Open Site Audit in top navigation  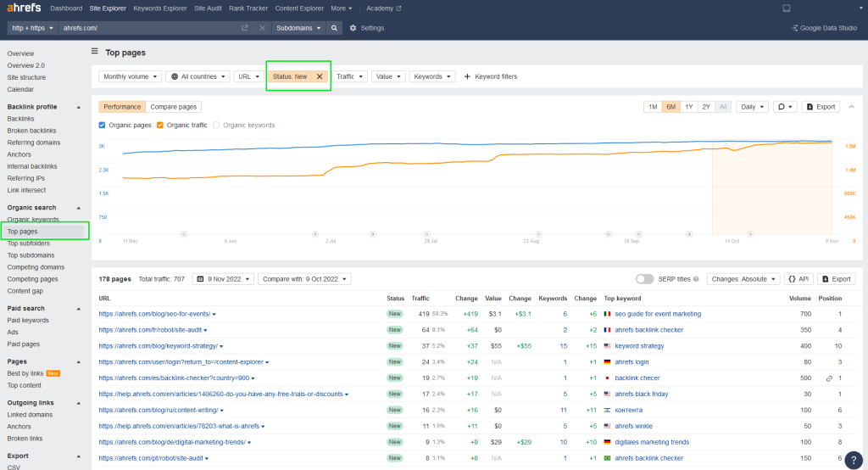point(208,8)
